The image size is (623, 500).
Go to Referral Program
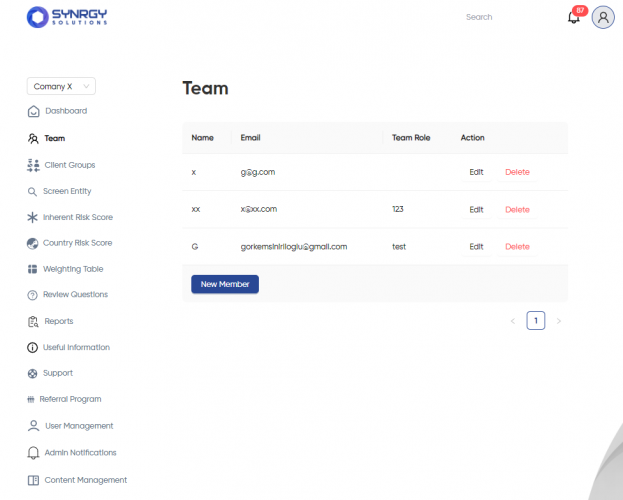point(70,399)
